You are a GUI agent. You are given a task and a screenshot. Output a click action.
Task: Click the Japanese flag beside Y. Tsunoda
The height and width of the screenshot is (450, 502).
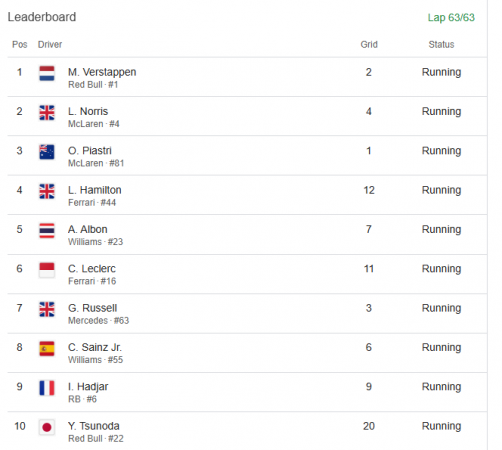point(47,427)
